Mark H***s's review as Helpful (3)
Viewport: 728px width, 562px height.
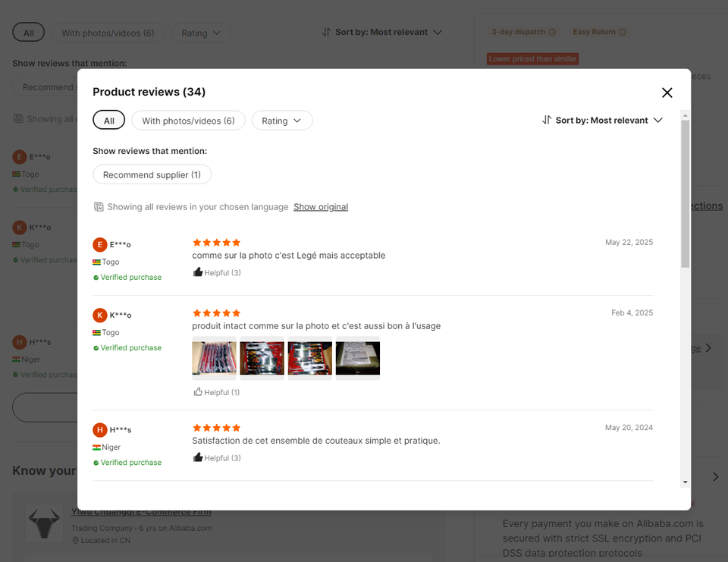tap(217, 457)
